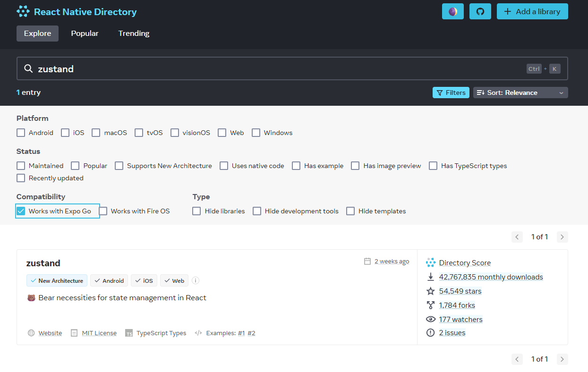Open the 42,767,835 monthly downloads link

(491, 277)
